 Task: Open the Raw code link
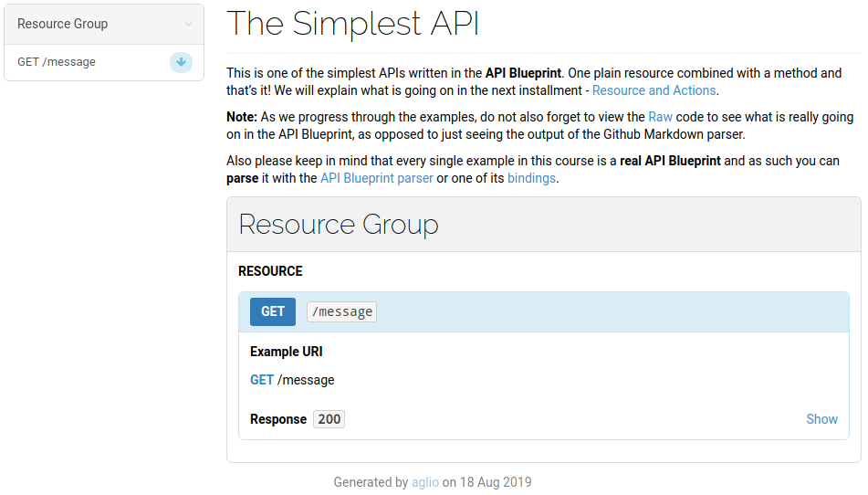(x=660, y=117)
